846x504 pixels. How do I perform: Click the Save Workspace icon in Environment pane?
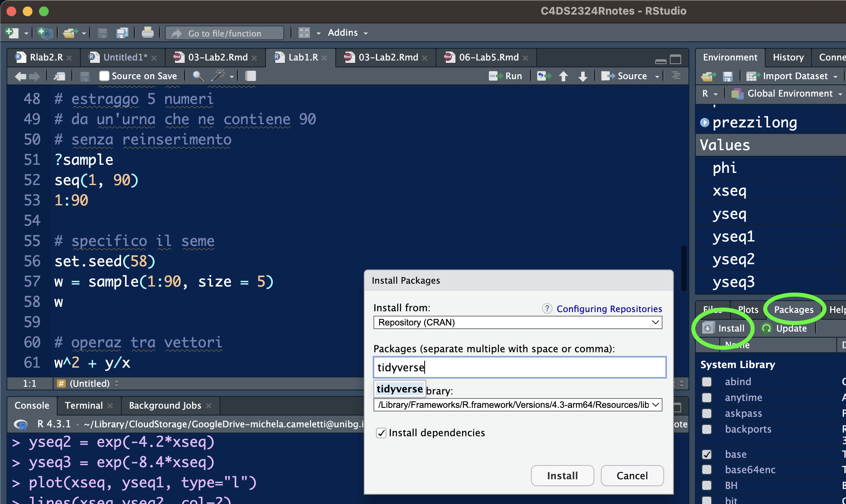[x=728, y=76]
